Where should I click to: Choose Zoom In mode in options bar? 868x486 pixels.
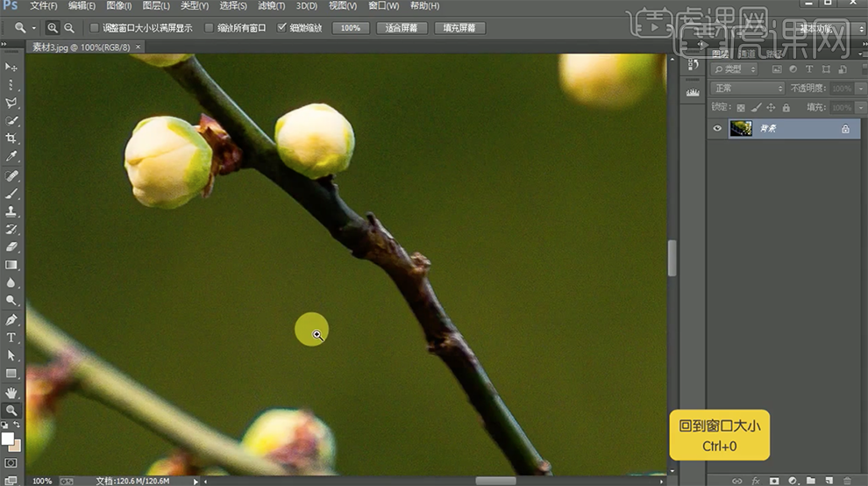pyautogui.click(x=53, y=28)
